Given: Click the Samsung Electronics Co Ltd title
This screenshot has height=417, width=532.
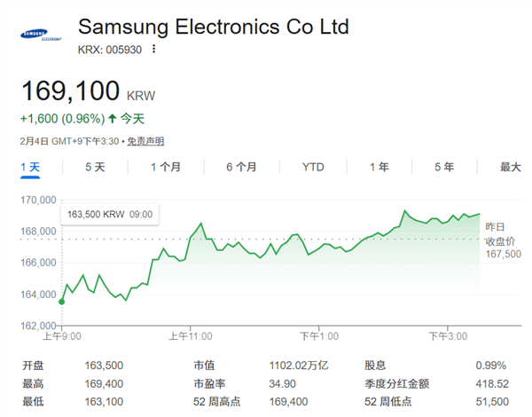Looking at the screenshot, I should click(x=213, y=26).
